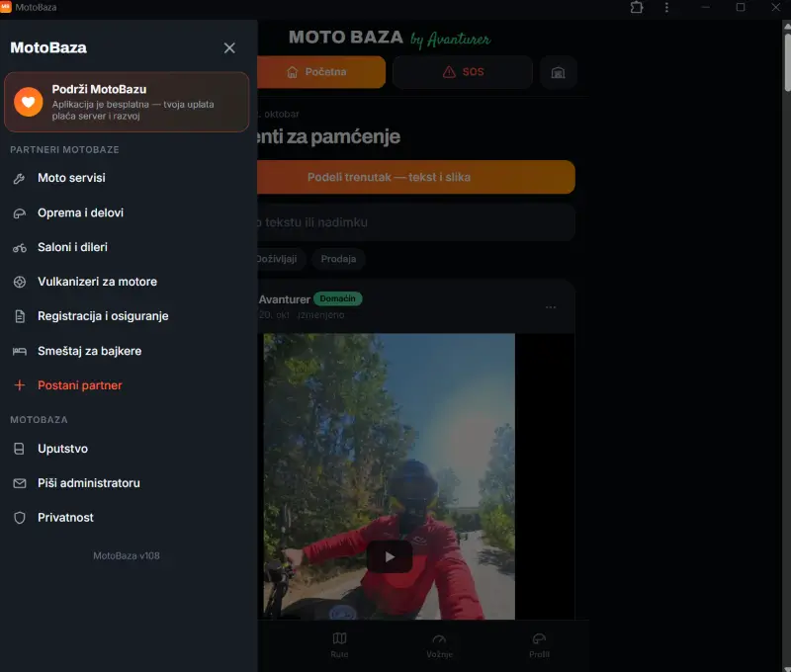Open the SOS tab
791x672 pixels.
tap(463, 72)
